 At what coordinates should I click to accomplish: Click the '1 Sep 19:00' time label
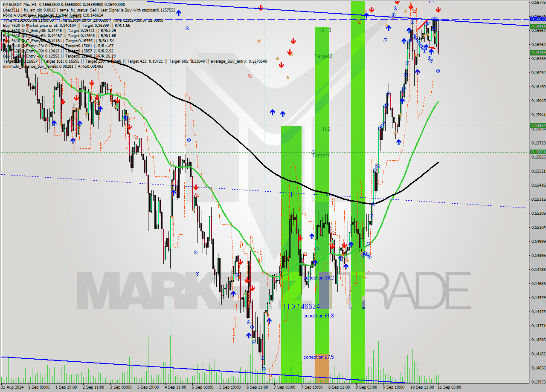tap(67, 387)
